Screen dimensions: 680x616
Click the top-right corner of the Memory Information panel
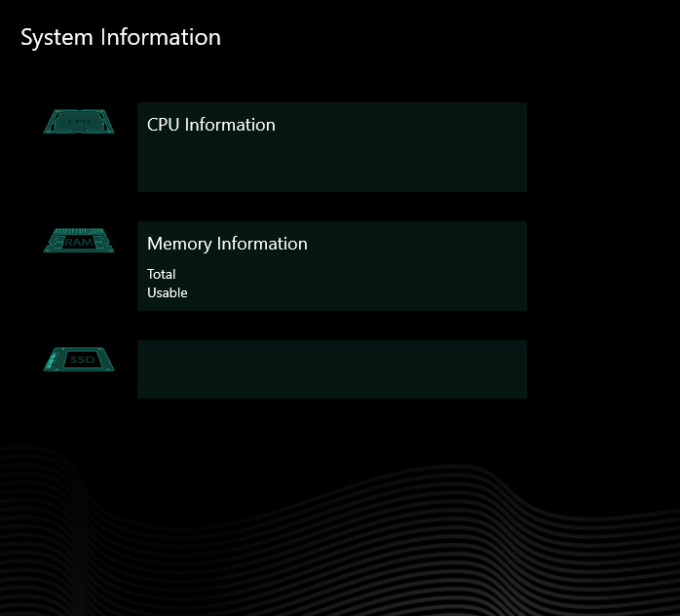coord(521,226)
